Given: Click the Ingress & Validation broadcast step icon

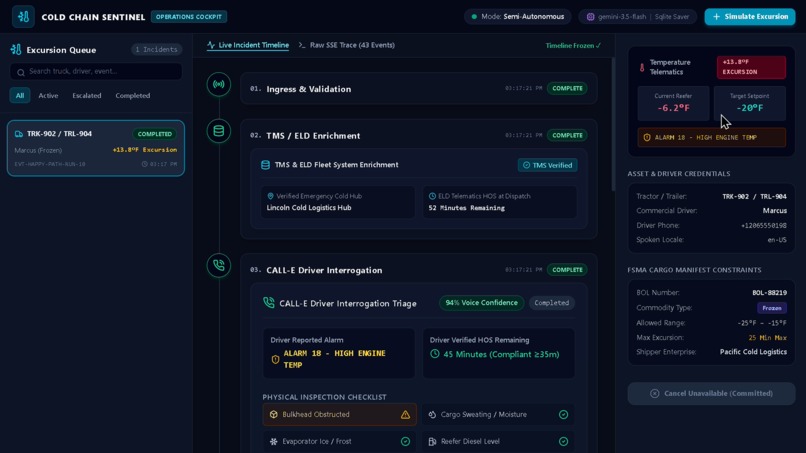Looking at the screenshot, I should [218, 84].
